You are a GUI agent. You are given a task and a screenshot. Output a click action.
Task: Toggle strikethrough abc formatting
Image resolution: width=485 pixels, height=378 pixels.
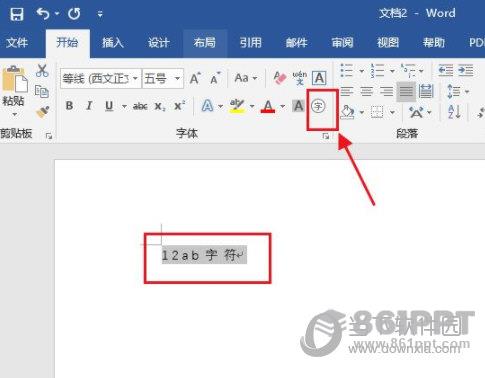click(x=140, y=106)
